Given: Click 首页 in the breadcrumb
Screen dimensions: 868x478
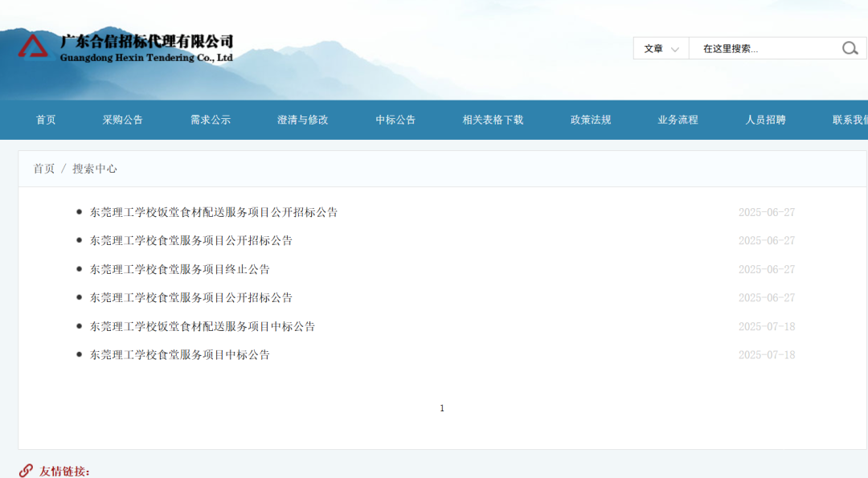Looking at the screenshot, I should 44,169.
